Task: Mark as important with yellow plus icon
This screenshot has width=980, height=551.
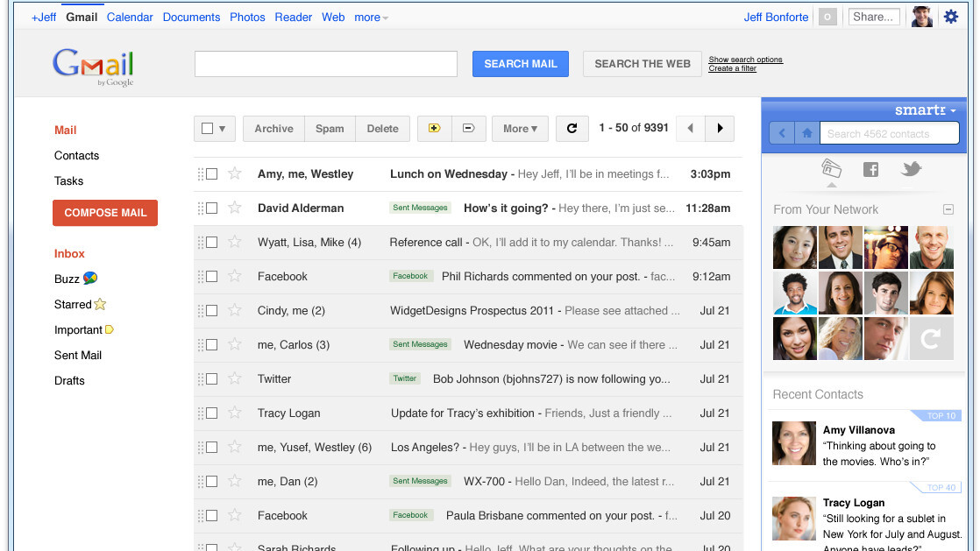Action: 434,129
